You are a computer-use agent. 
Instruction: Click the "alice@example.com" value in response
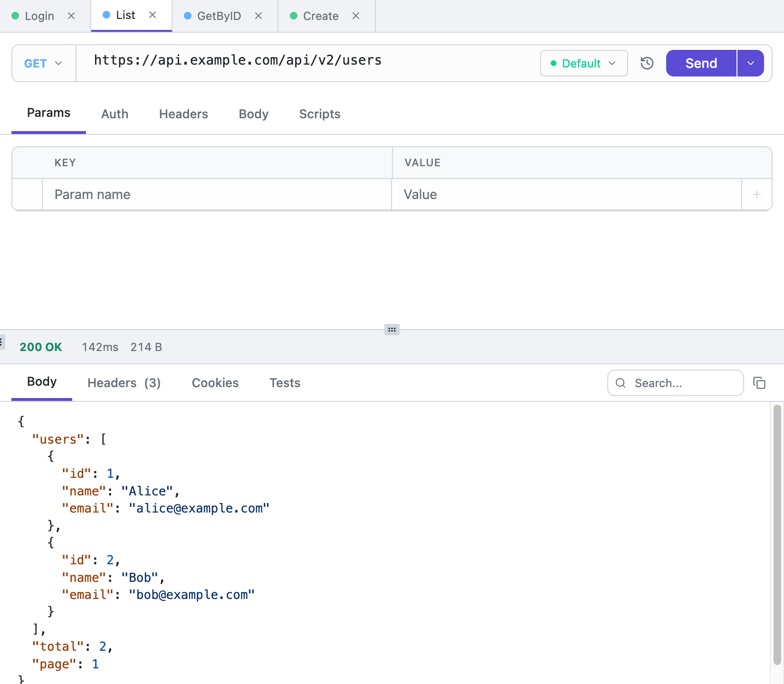(x=199, y=508)
